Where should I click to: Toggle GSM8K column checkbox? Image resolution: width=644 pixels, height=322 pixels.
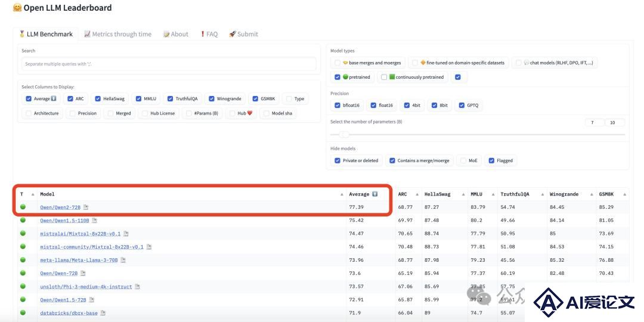[255, 98]
